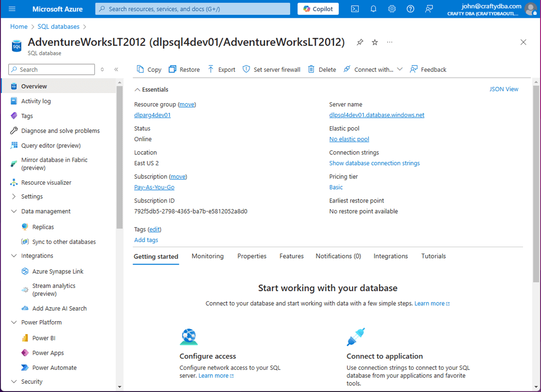This screenshot has width=541, height=392.
Task: Select the Getting started tab
Action: 156,257
